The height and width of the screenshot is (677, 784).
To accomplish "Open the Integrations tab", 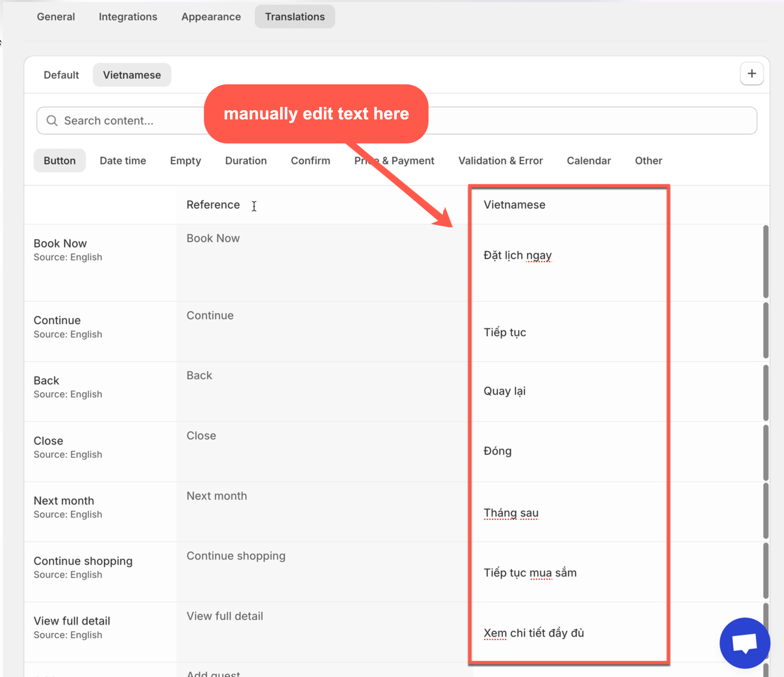I will (x=128, y=17).
